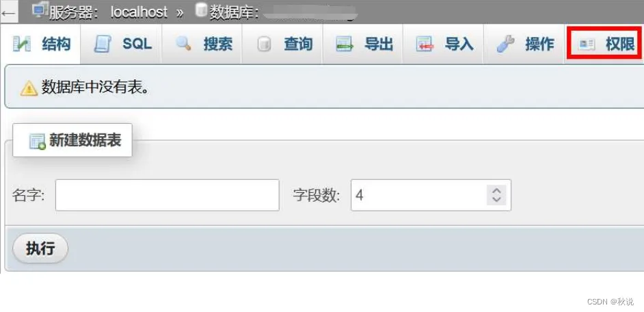
Task: Click the 导入 import arrow icon
Action: click(x=425, y=44)
